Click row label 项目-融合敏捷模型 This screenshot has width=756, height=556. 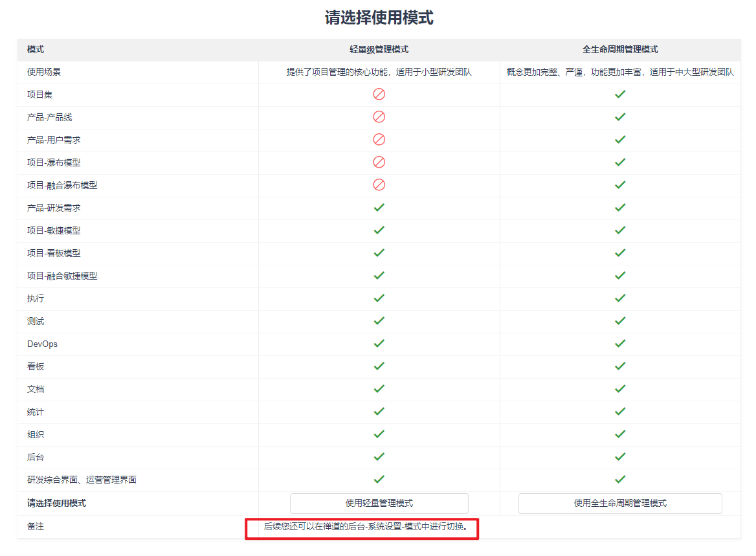point(62,276)
